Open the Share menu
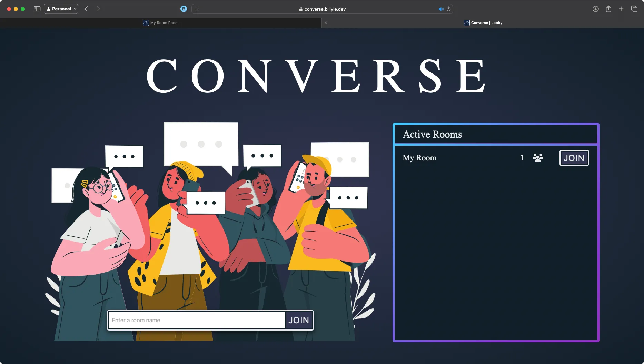Viewport: 644px width, 364px height. point(608,9)
